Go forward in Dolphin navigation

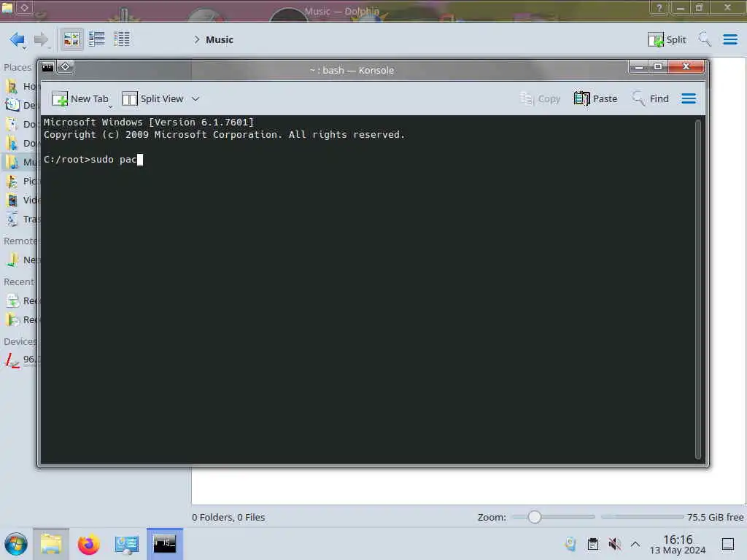click(x=42, y=39)
